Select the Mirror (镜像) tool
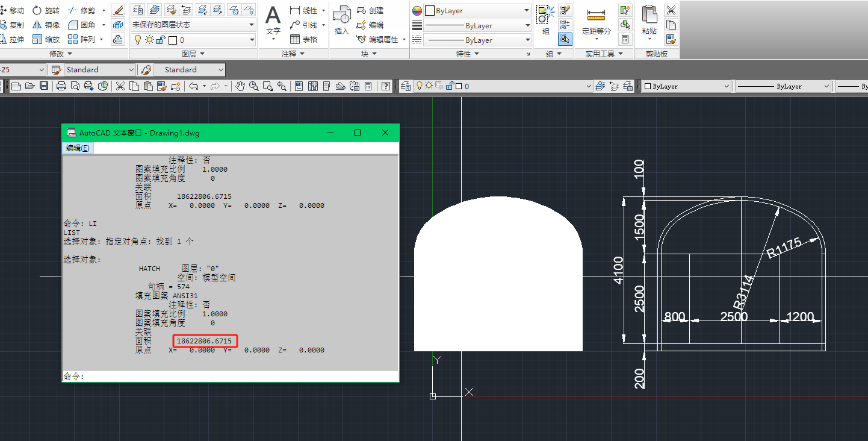This screenshot has width=868, height=441. pos(46,25)
